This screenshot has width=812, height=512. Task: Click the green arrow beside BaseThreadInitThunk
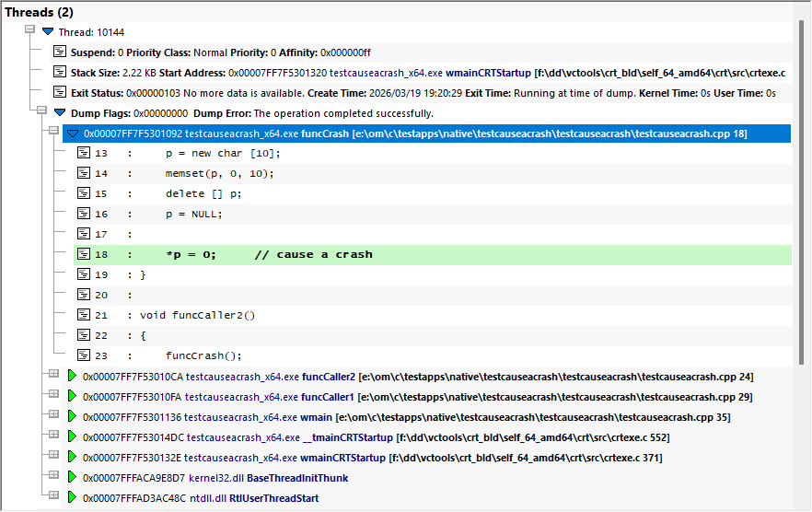coord(72,477)
